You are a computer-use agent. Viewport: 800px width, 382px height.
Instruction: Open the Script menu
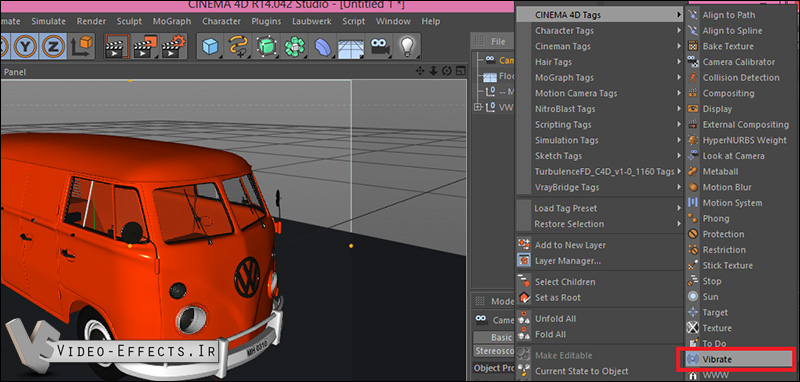coord(354,21)
